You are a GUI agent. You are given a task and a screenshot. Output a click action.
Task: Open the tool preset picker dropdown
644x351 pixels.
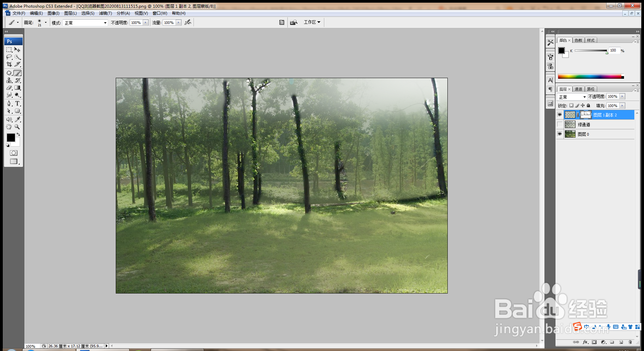(13, 22)
